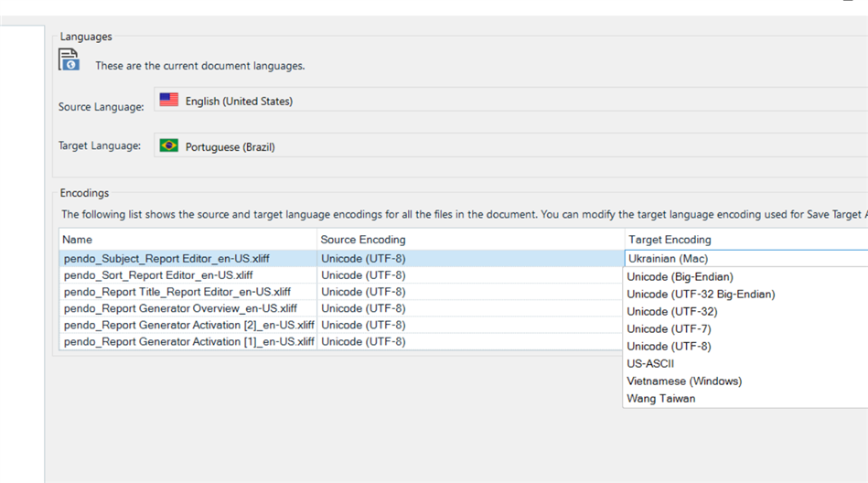Select pendo_Report Title_Report Editor_en-US.xliff row

pyautogui.click(x=188, y=292)
